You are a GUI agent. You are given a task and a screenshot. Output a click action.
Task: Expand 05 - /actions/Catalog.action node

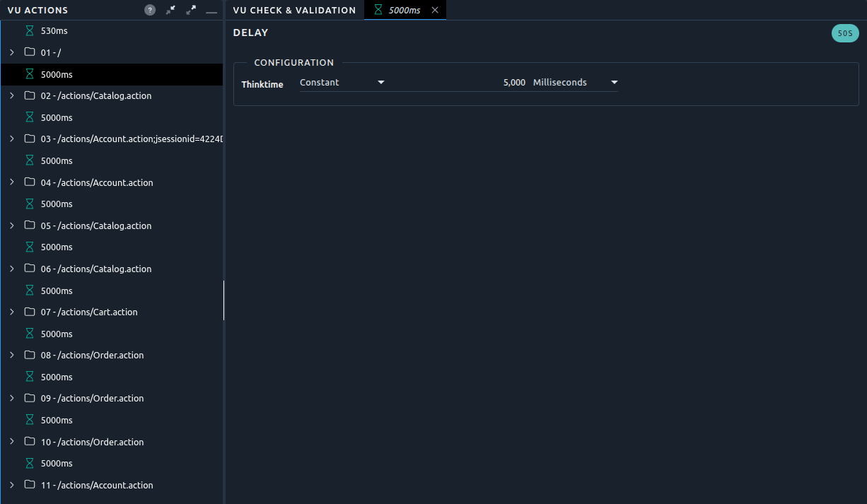(x=11, y=225)
